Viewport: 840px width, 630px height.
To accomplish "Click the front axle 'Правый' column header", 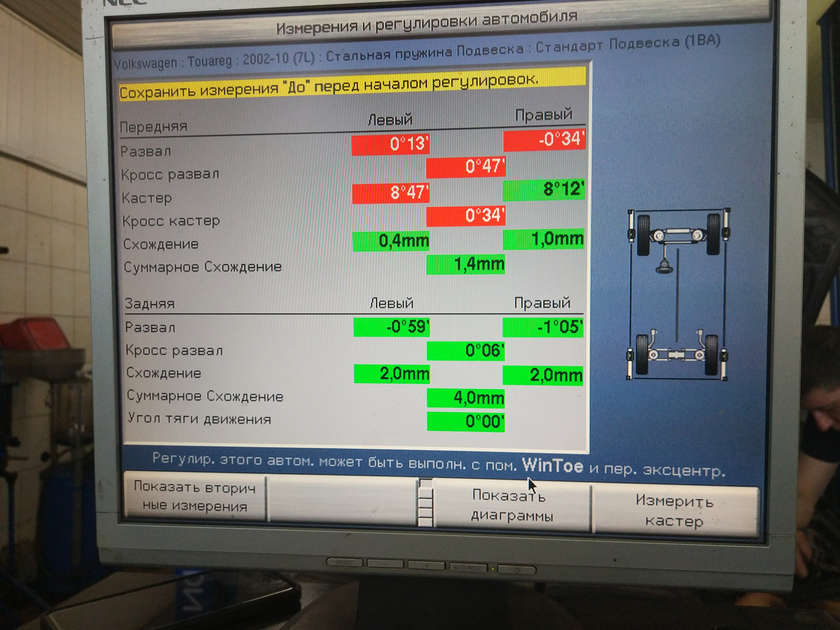I will pos(544,115).
